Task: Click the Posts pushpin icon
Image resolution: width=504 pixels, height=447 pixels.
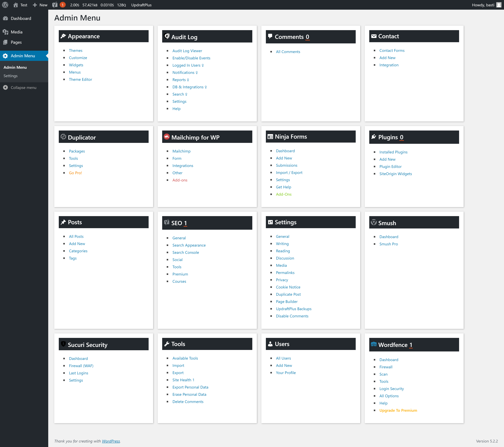Action: (63, 222)
